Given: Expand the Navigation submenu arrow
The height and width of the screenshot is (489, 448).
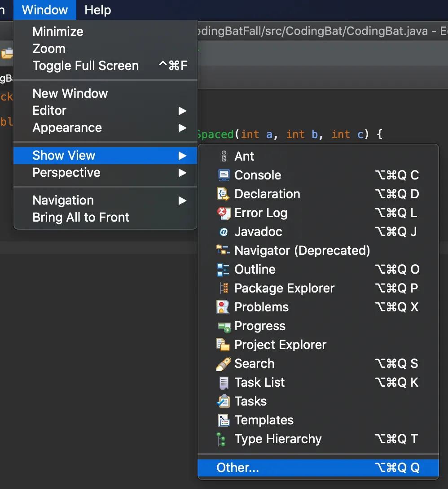Looking at the screenshot, I should click(182, 201).
